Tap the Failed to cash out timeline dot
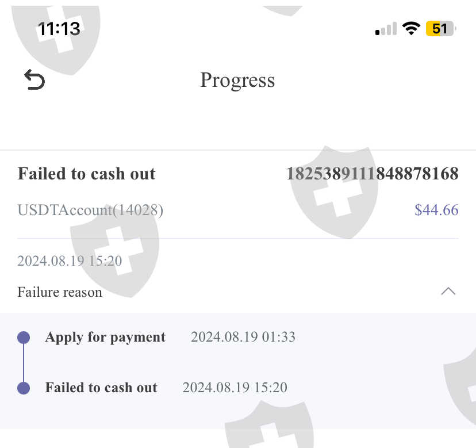Screen dimensions: 476x448 [x=24, y=388]
